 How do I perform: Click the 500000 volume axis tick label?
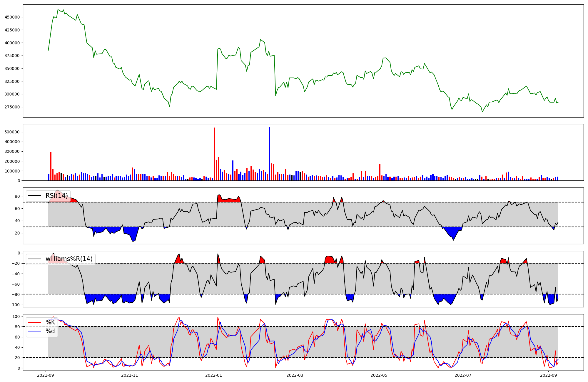click(x=12, y=132)
